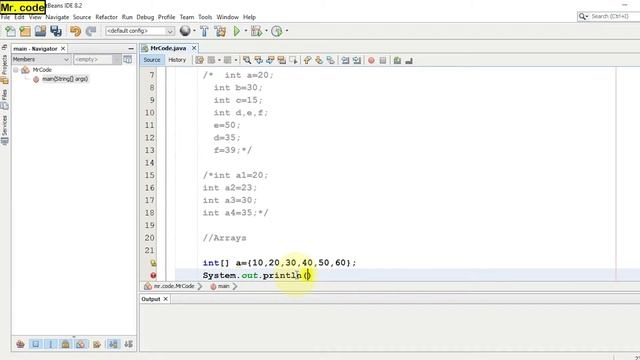The height and width of the screenshot is (360, 640).
Task: Click the Shift Line Left icon
Action: 345,60
